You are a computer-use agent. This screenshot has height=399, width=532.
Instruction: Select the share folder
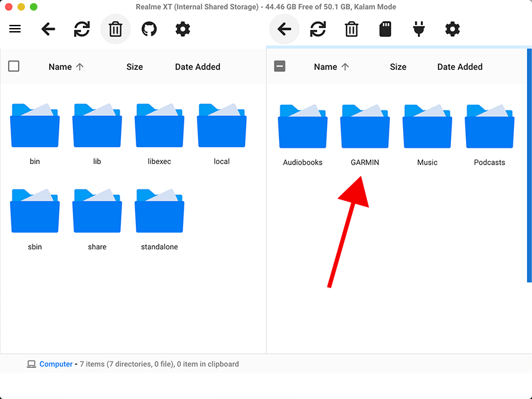[97, 219]
